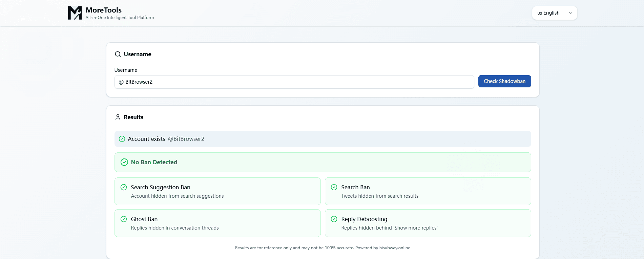Image resolution: width=644 pixels, height=259 pixels.
Task: Click the Search Ban check icon
Action: 334,187
